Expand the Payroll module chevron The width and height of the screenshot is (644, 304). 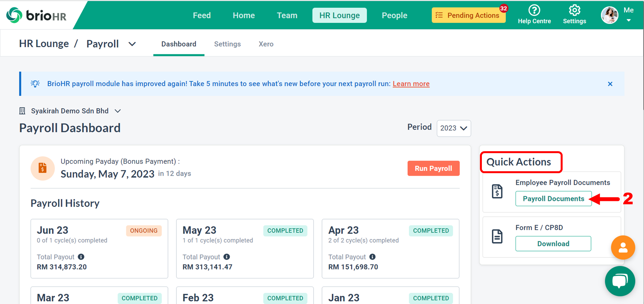132,44
